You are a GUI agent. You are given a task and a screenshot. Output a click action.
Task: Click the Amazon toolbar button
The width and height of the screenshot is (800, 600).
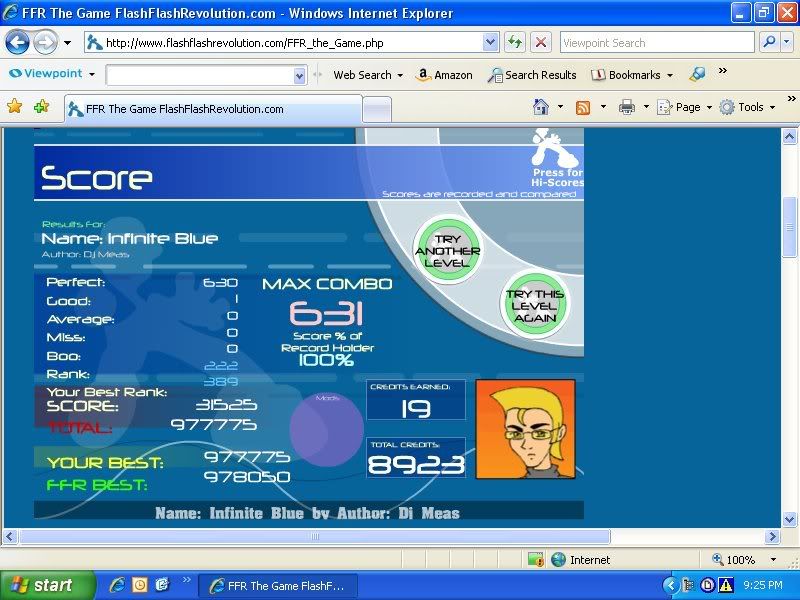click(x=444, y=75)
